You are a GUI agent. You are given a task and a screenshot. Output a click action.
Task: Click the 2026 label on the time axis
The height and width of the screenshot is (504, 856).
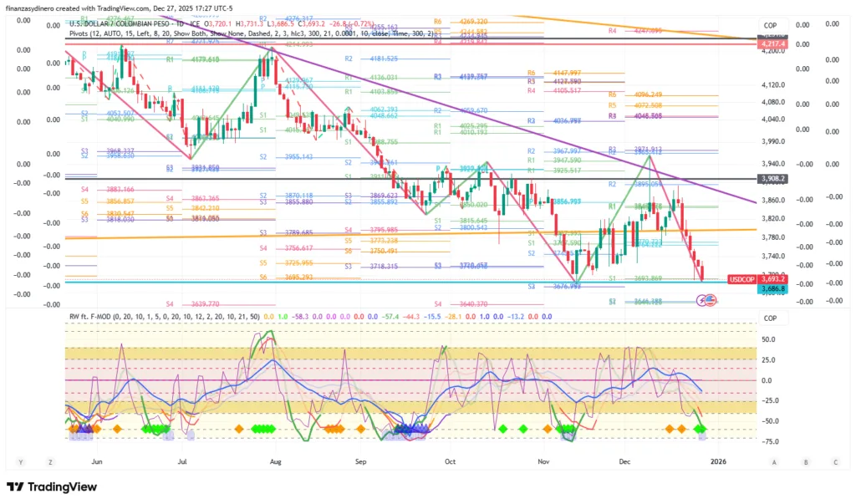pyautogui.click(x=719, y=461)
